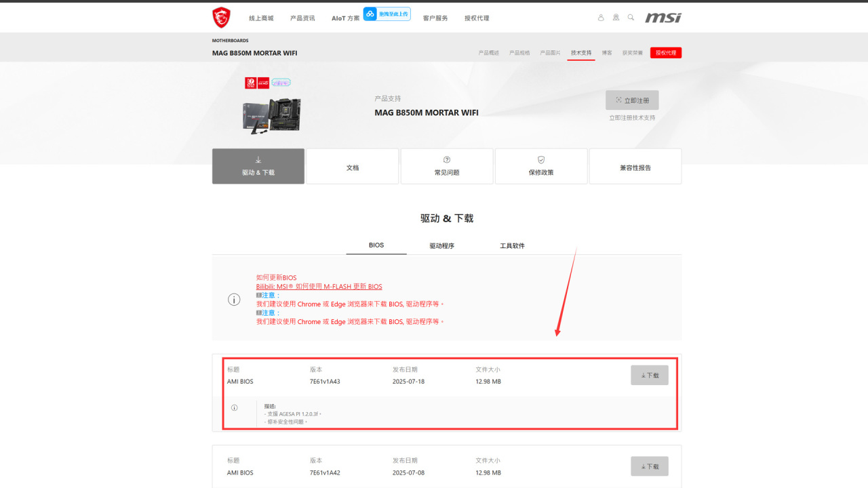Go to the 产品概述 product tab
Screen dimensions: 868x488
[488, 53]
